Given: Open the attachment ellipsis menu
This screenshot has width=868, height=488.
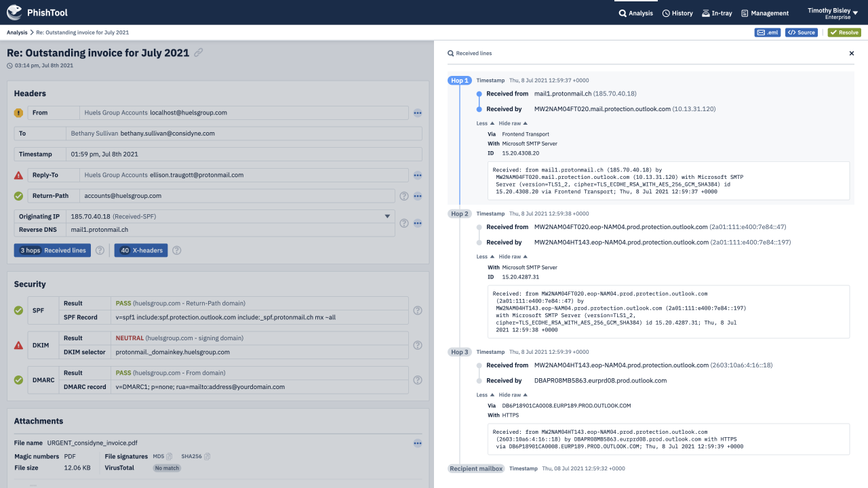Looking at the screenshot, I should (x=418, y=443).
